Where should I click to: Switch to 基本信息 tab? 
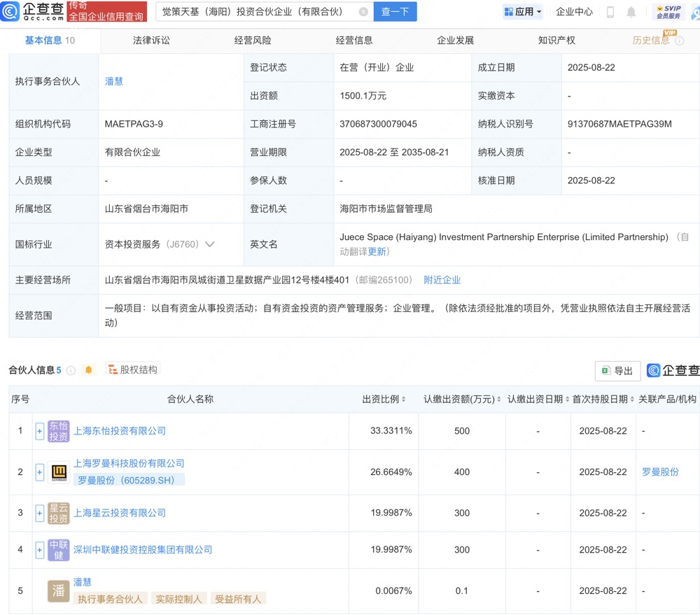pos(50,41)
